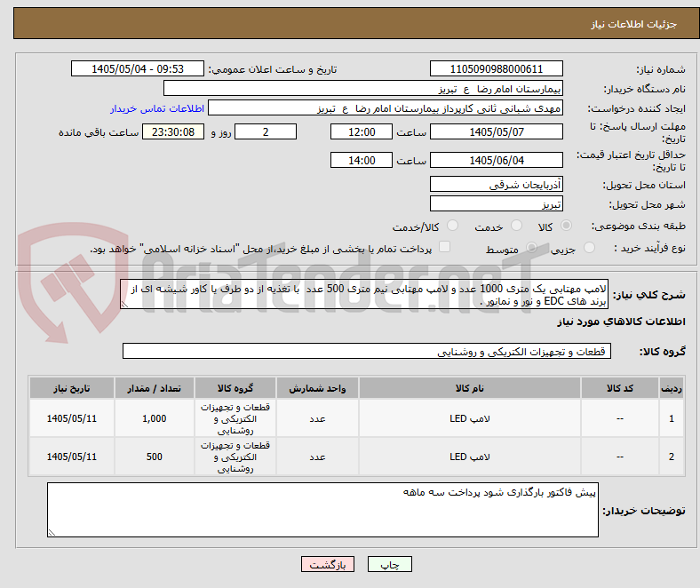The width and height of the screenshot is (700, 588).
Task: Click the announcement date field 1405/05/04 - 09:53
Action: pyautogui.click(x=138, y=68)
